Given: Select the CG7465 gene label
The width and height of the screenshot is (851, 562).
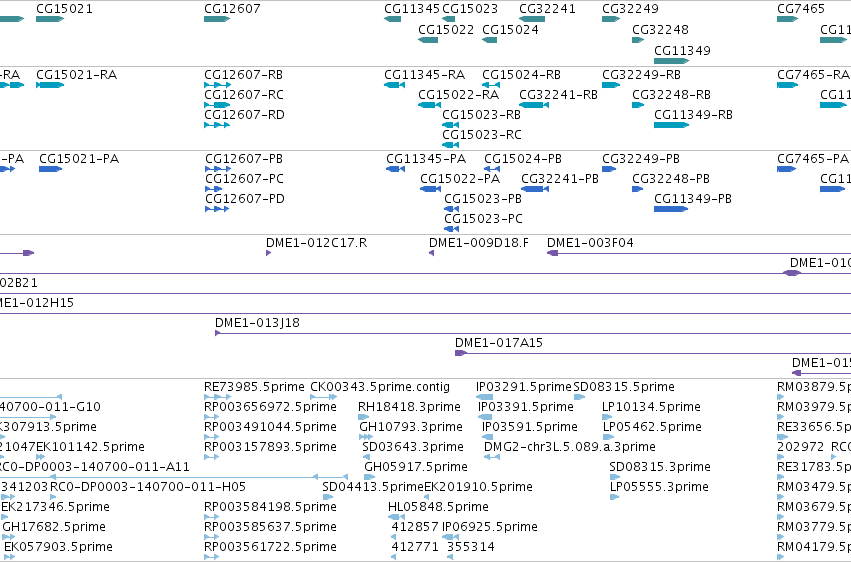Looking at the screenshot, I should click(x=801, y=9).
